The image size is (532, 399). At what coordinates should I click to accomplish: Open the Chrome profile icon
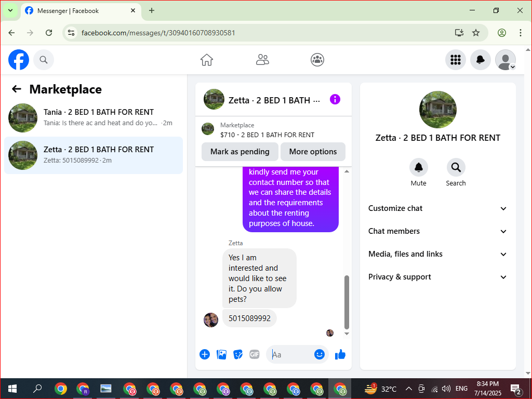point(502,33)
